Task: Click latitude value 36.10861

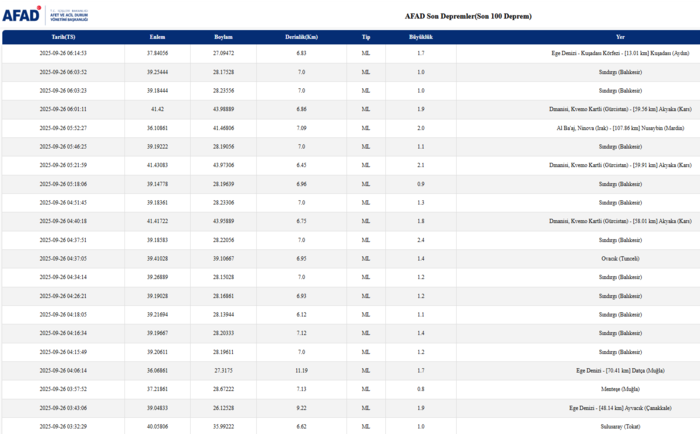Action: [x=157, y=128]
